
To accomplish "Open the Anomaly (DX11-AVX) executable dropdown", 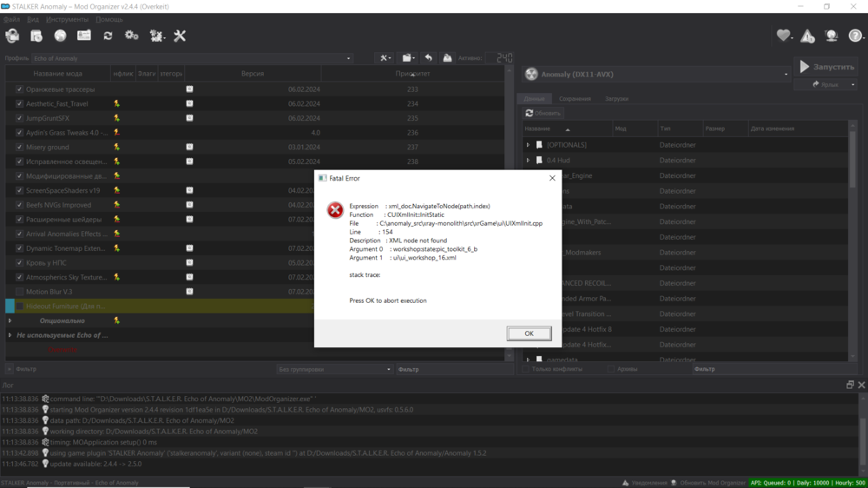I will coord(656,74).
